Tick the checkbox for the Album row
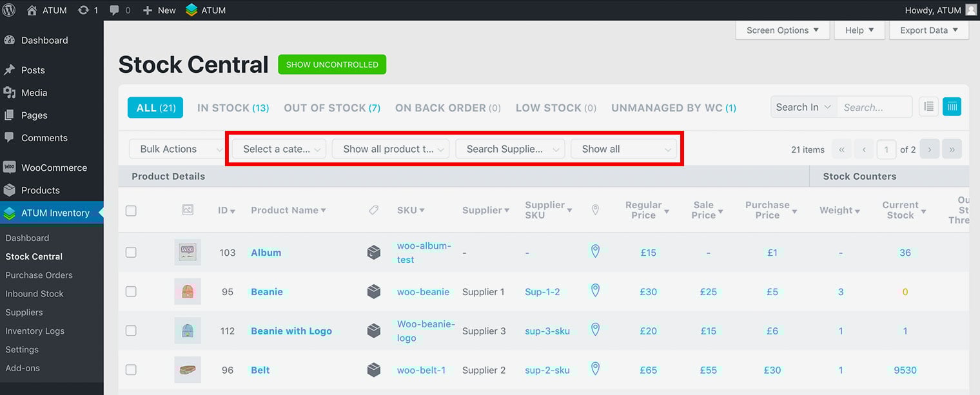Image resolution: width=980 pixels, height=395 pixels. (x=131, y=253)
